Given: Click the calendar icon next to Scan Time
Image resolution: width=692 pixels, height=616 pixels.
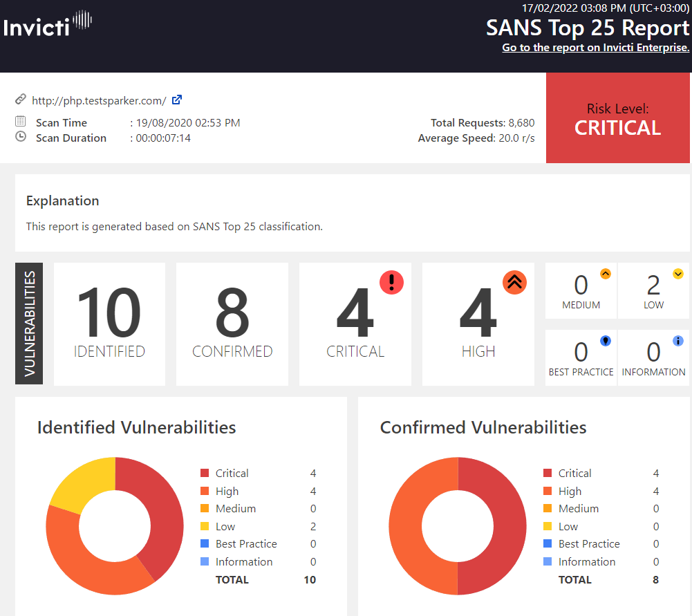Looking at the screenshot, I should point(20,121).
